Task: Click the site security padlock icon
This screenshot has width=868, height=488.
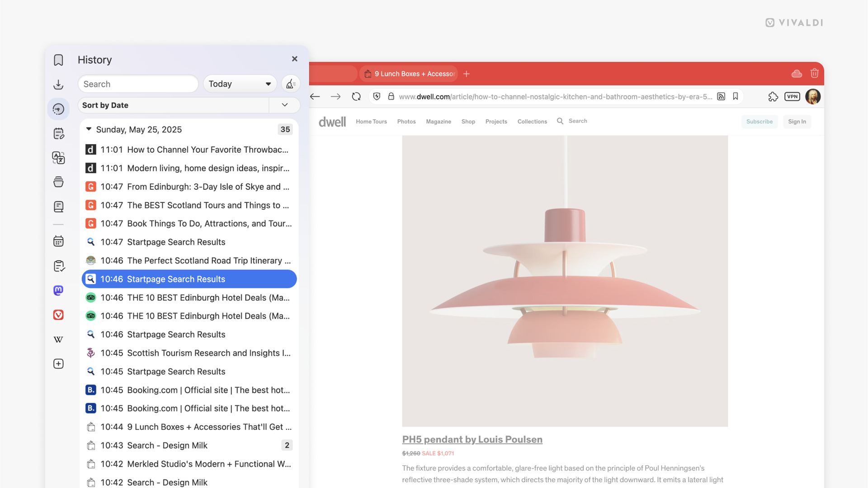Action: tap(391, 96)
